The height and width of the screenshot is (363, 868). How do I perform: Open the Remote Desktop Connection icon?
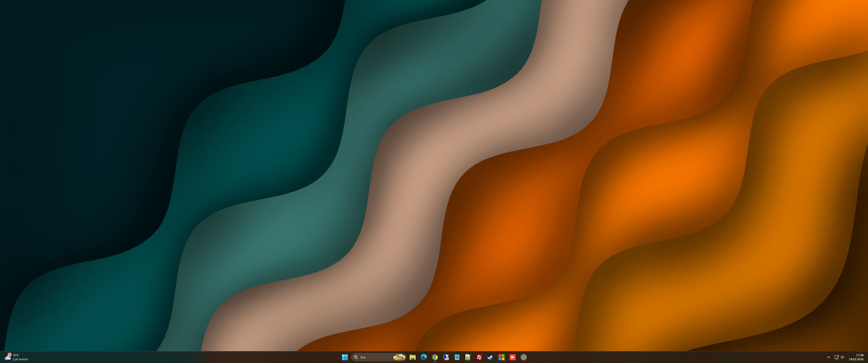(446, 357)
